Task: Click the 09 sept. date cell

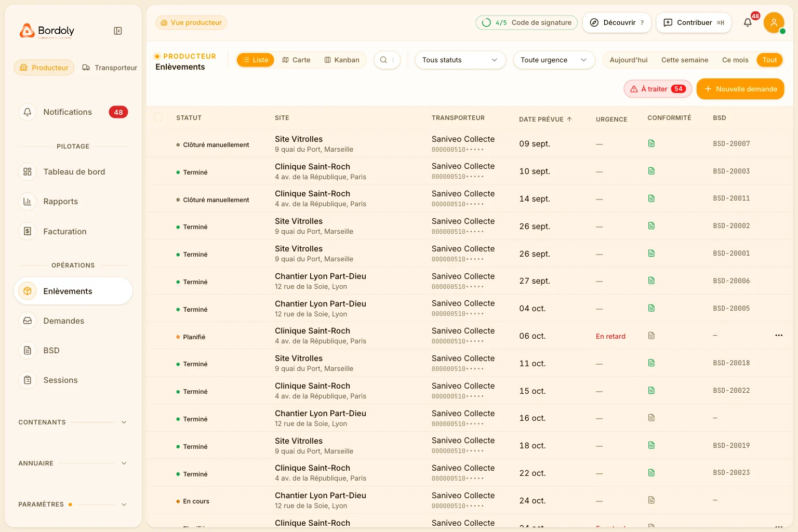Action: point(535,143)
